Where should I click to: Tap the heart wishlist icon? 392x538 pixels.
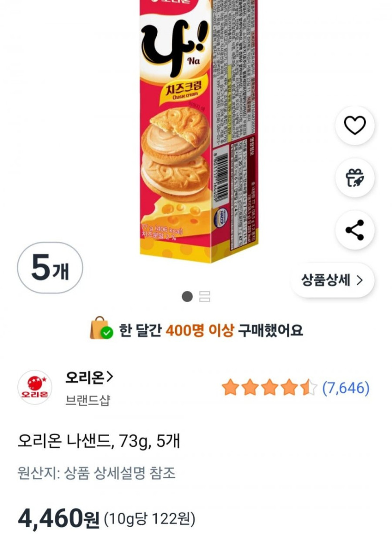[x=354, y=125]
